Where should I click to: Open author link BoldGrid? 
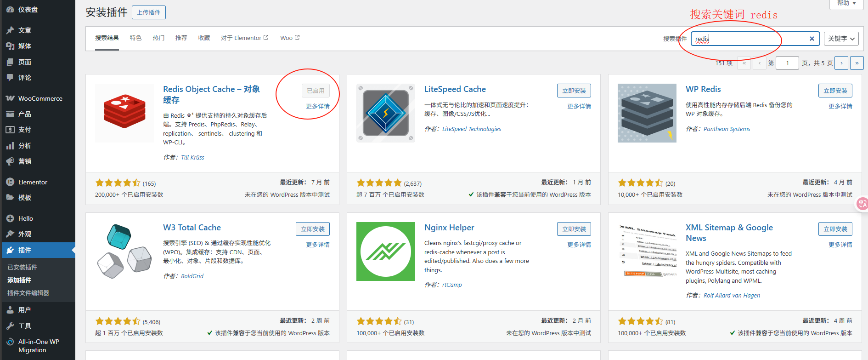[x=192, y=276]
